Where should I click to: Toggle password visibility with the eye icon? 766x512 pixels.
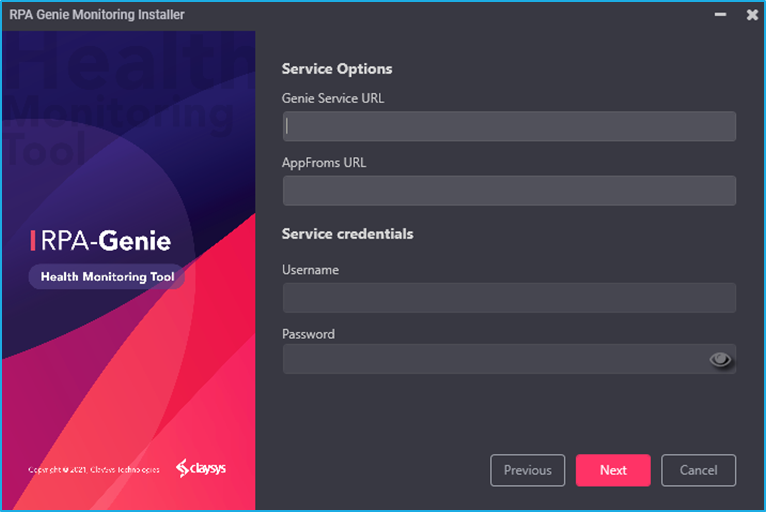(720, 360)
